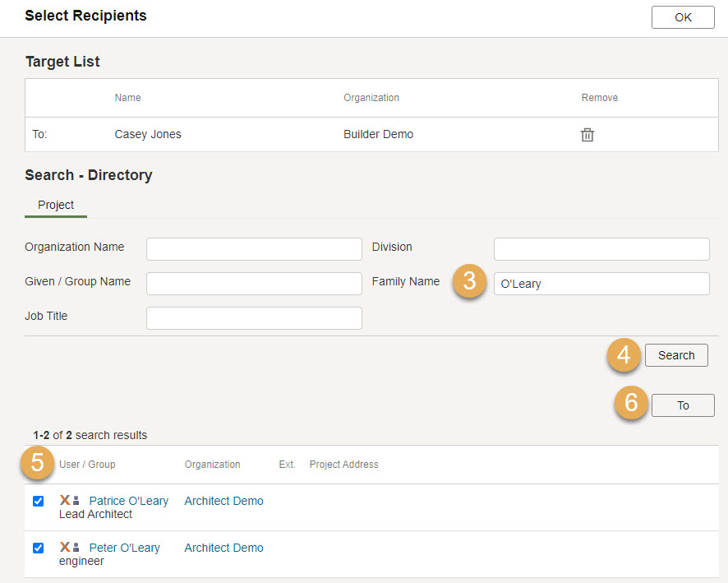The image size is (728, 583).
Task: Focus the Job Title input field
Action: point(254,318)
